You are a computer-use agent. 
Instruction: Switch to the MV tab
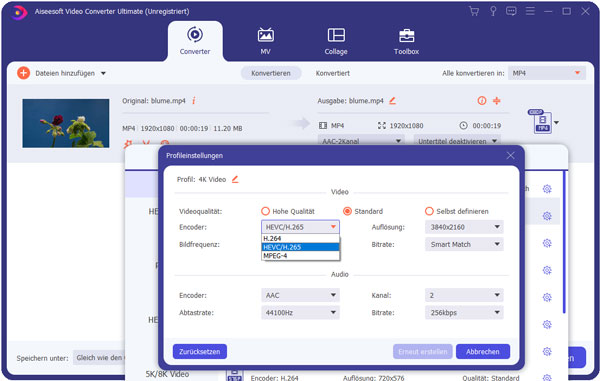click(266, 41)
